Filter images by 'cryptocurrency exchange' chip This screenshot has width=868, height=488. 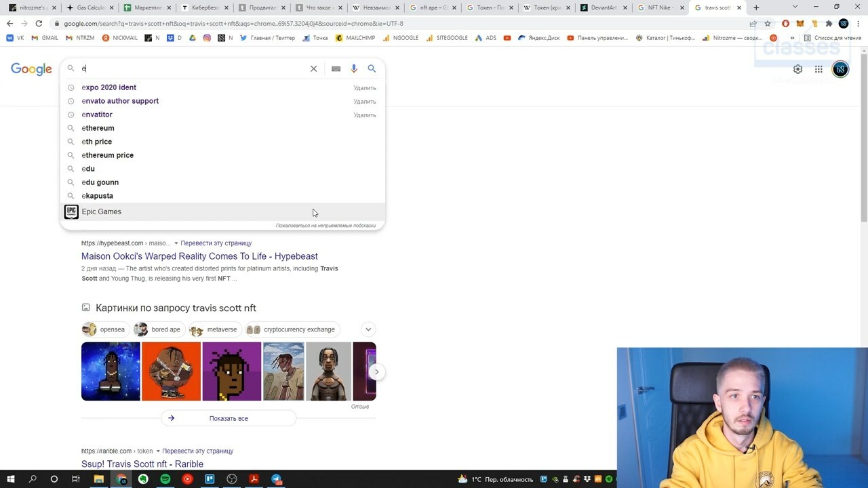pyautogui.click(x=292, y=329)
